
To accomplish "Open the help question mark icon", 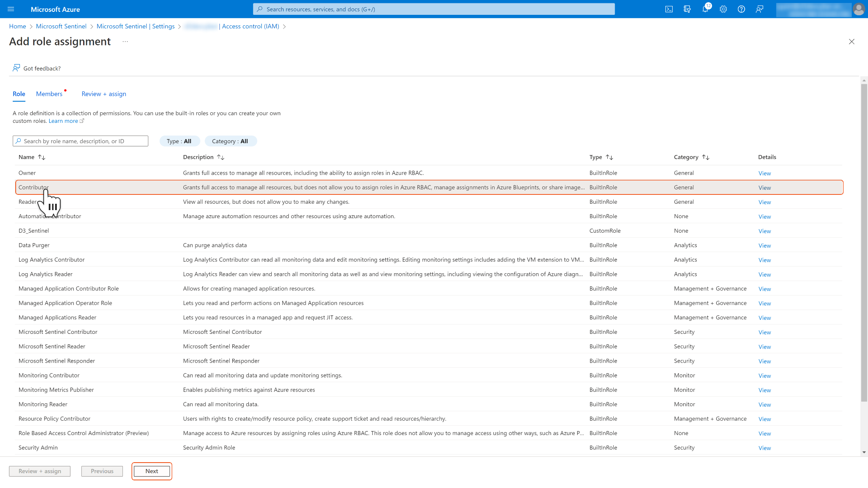I will [741, 9].
